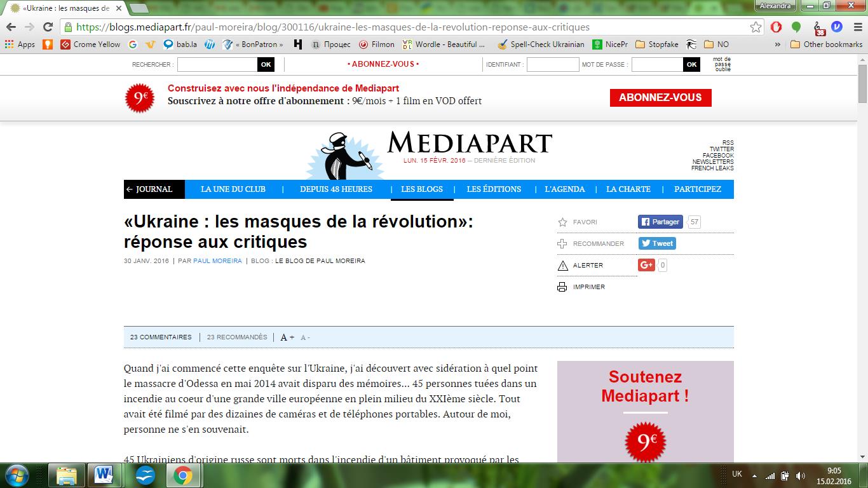868x488 pixels.
Task: Open LA CHARTE tab
Action: point(628,189)
